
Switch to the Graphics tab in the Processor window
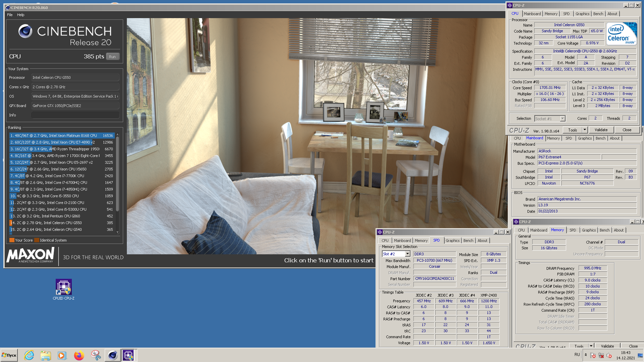click(582, 14)
